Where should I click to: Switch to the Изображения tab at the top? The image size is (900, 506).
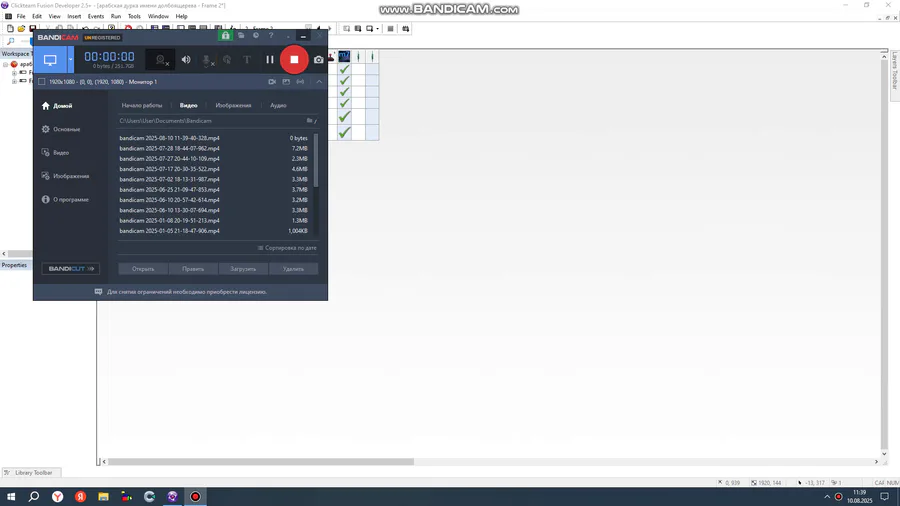point(233,106)
